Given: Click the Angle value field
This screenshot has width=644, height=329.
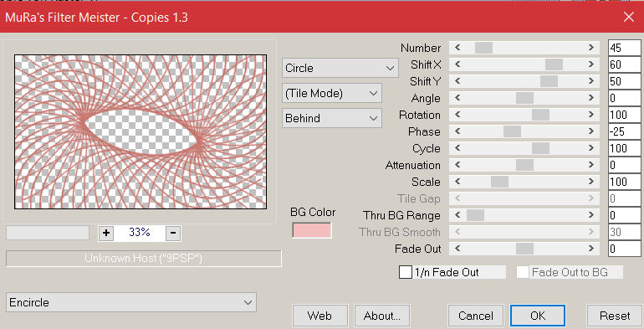Looking at the screenshot, I should (624, 98).
